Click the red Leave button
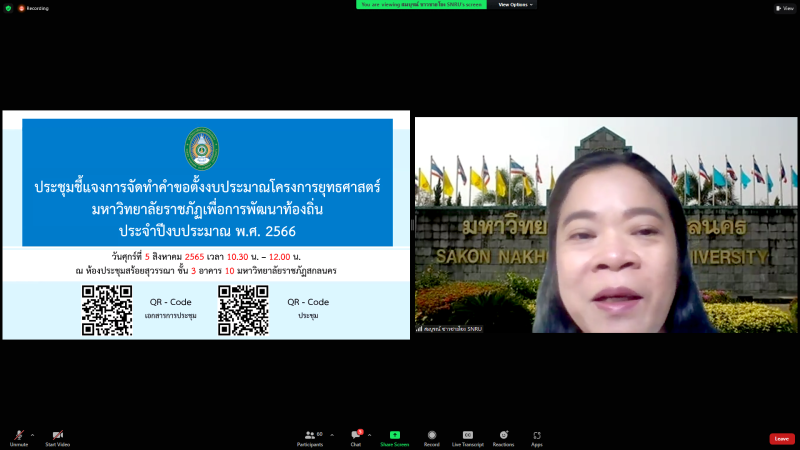The height and width of the screenshot is (450, 800). point(781,438)
